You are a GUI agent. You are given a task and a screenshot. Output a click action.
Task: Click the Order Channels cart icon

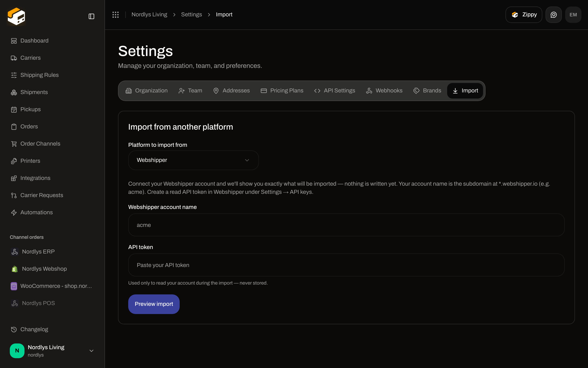pos(14,144)
